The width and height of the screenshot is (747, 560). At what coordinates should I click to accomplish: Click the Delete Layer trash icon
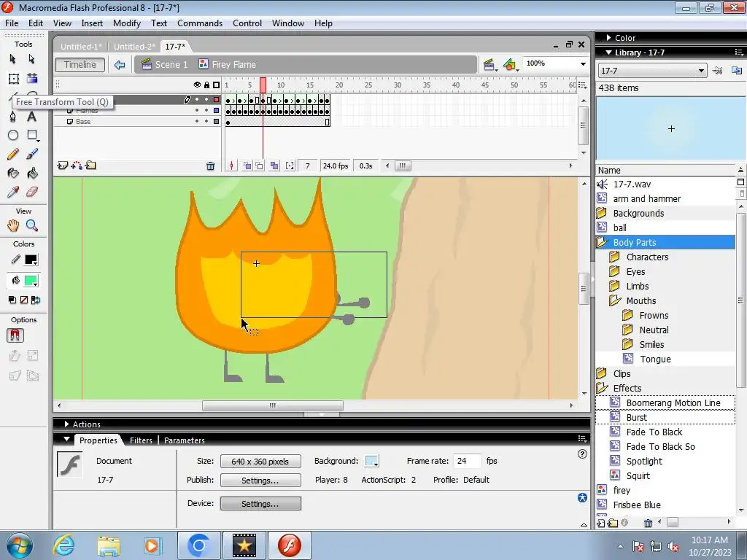[x=210, y=166]
